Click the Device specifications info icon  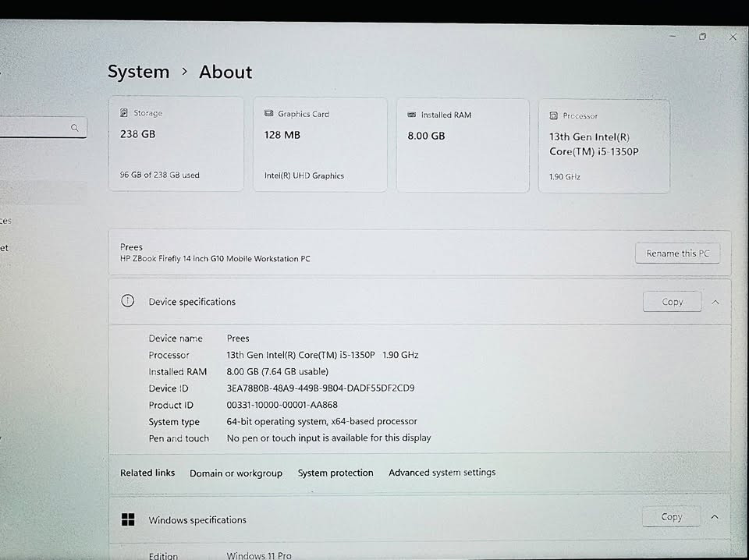point(127,301)
